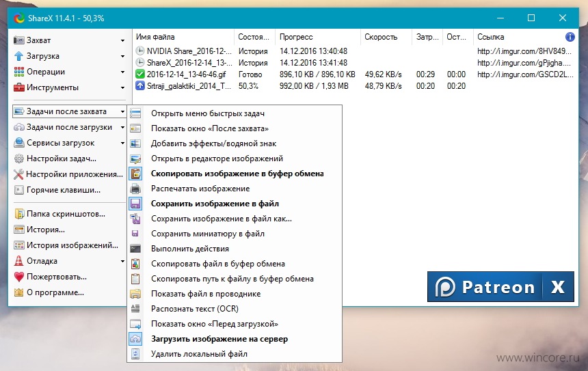Click the image editor icon for Открыть в редакторе
The width and height of the screenshot is (588, 371).
tap(135, 159)
